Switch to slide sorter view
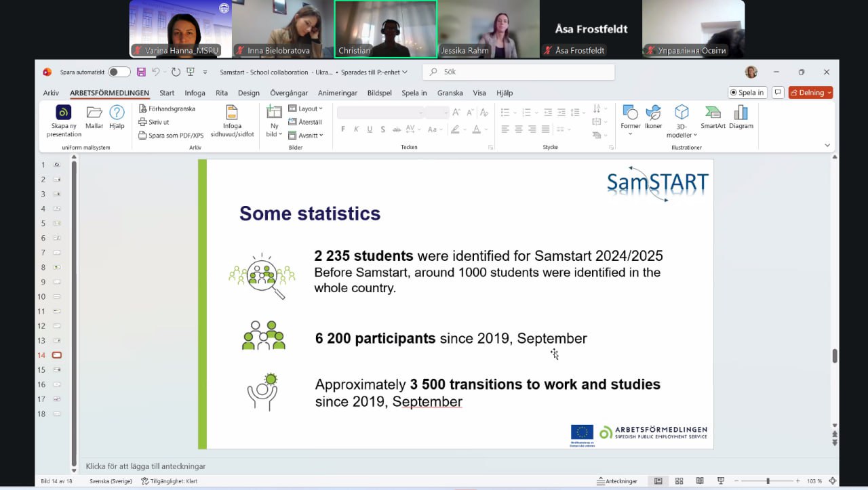Image resolution: width=868 pixels, height=490 pixels. coord(679,481)
